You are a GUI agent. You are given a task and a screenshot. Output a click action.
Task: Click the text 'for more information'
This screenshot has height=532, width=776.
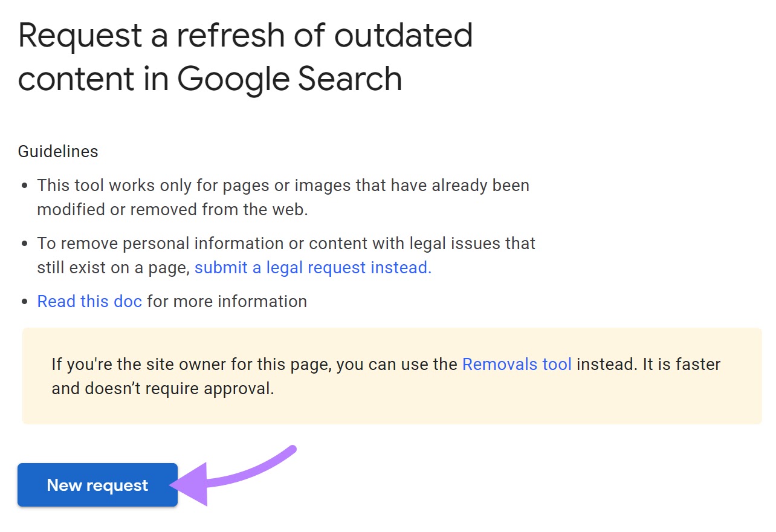(227, 300)
